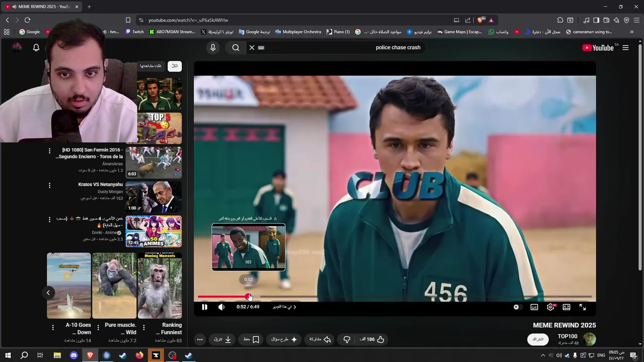Launch Firefox from the taskbar
Screen dimensions: 644x362
point(139,355)
